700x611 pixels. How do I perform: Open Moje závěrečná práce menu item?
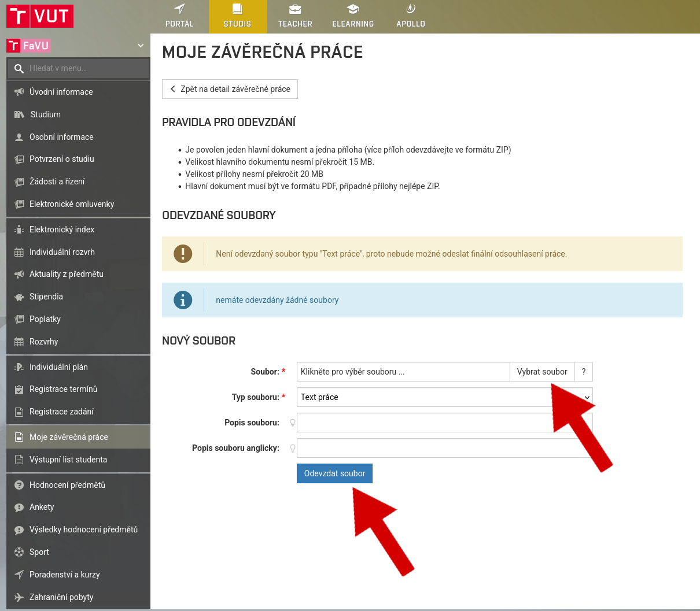pyautogui.click(x=78, y=437)
